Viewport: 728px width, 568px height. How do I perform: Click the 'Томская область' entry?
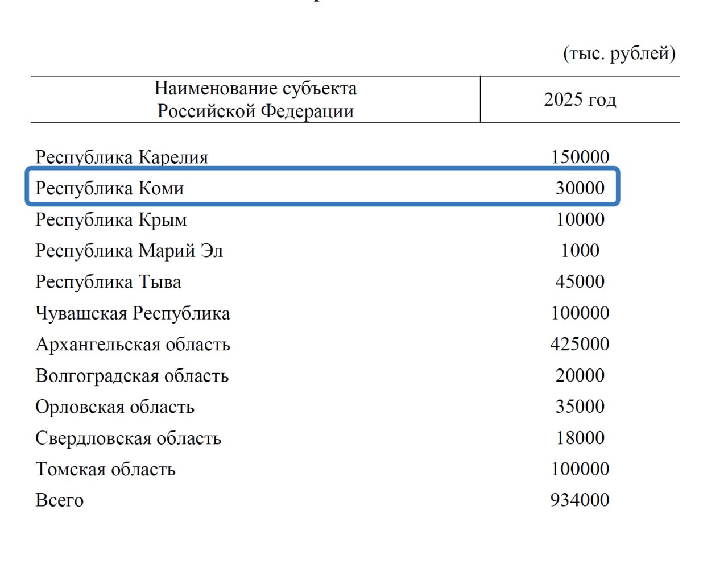point(105,470)
